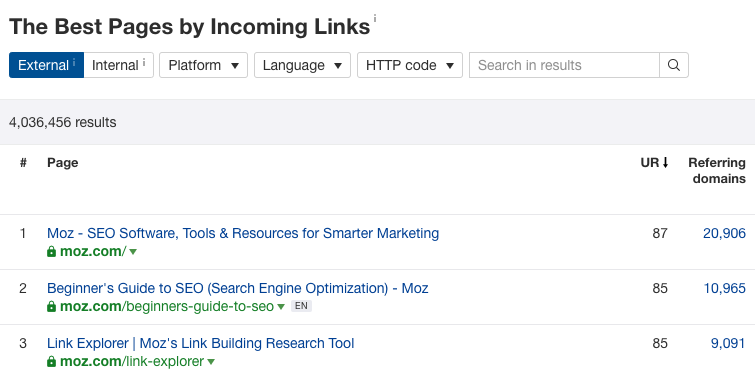Open the Language filter dropdown
The image size is (755, 379).
tap(302, 65)
